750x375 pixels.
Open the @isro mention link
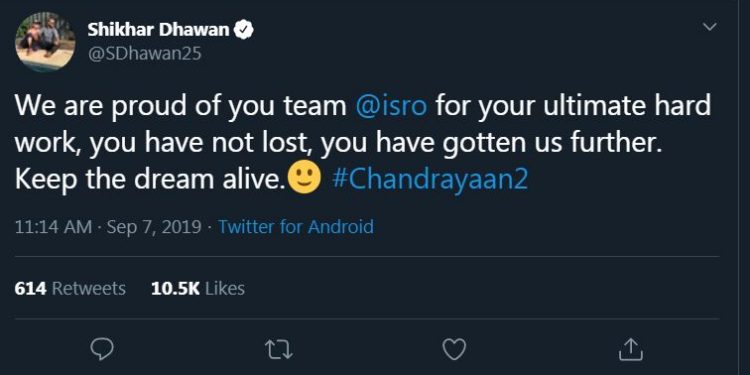click(391, 106)
